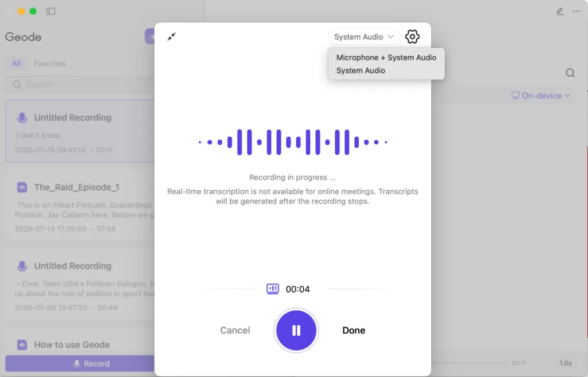Viewport: 588px width, 377px height.
Task: Click the playback progress bar
Action: (x=470, y=363)
